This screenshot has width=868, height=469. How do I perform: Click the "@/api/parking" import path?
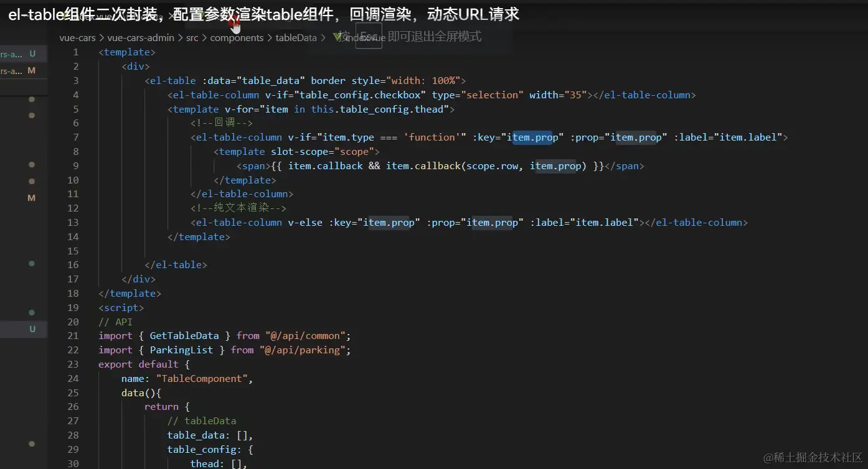pyautogui.click(x=302, y=350)
